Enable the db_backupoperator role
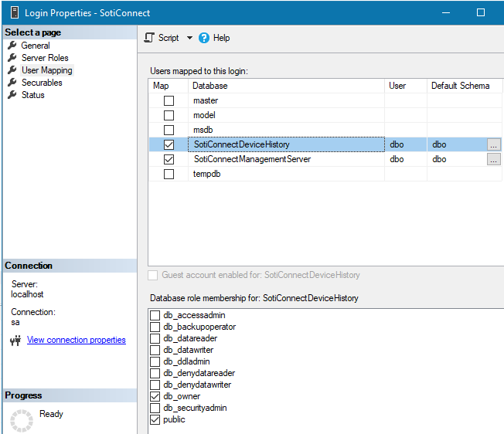504x434 pixels. [155, 327]
